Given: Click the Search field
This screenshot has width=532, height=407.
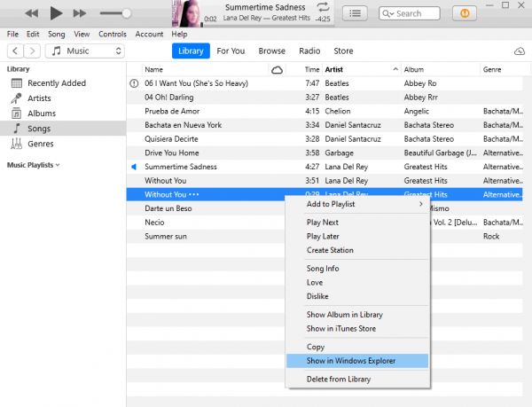Looking at the screenshot, I should pyautogui.click(x=410, y=13).
